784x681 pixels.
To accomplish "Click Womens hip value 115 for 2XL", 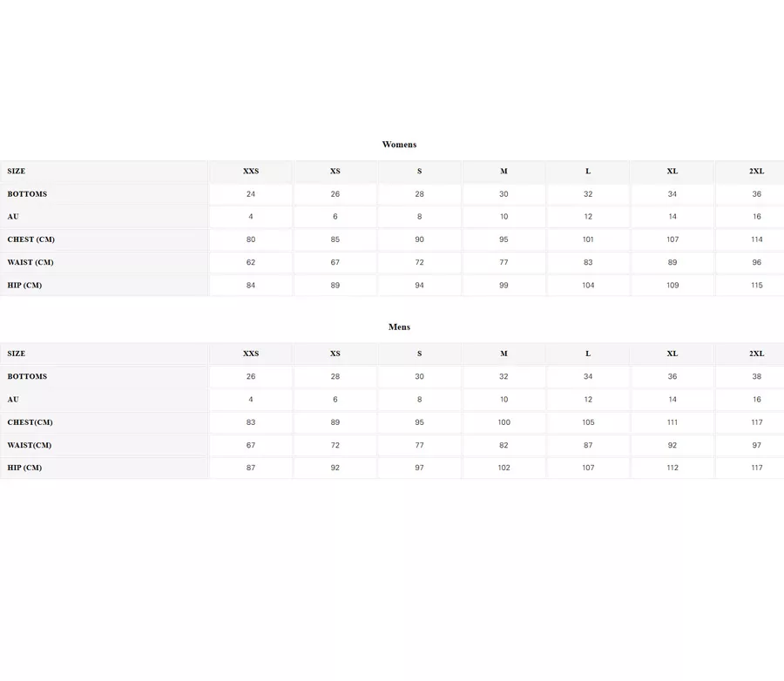I will click(x=756, y=286).
